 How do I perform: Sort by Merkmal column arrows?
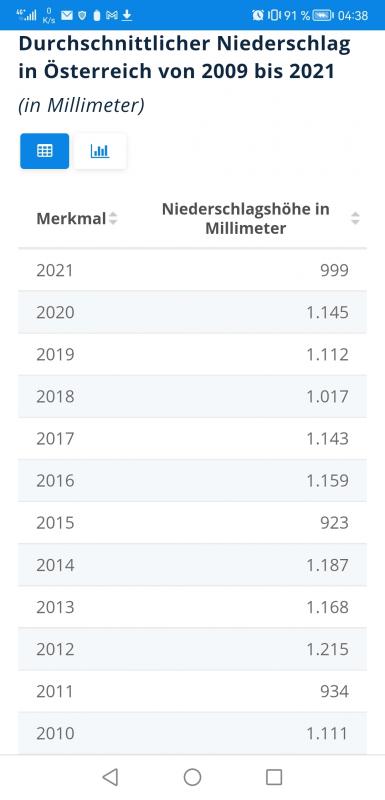113,219
